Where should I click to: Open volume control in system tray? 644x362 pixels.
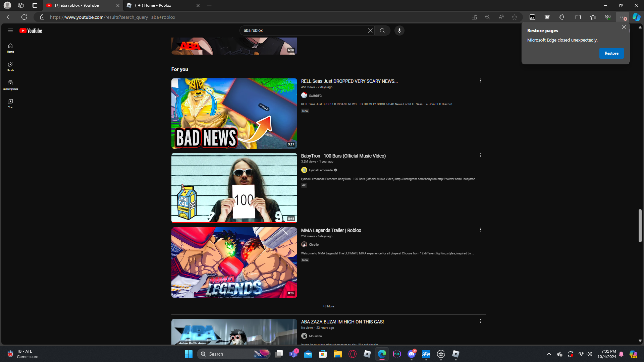pyautogui.click(x=589, y=354)
